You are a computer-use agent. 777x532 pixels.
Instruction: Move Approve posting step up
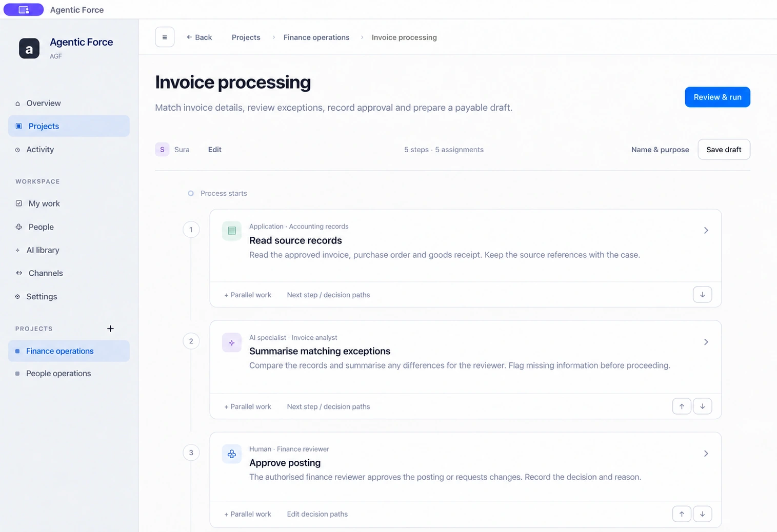point(682,514)
